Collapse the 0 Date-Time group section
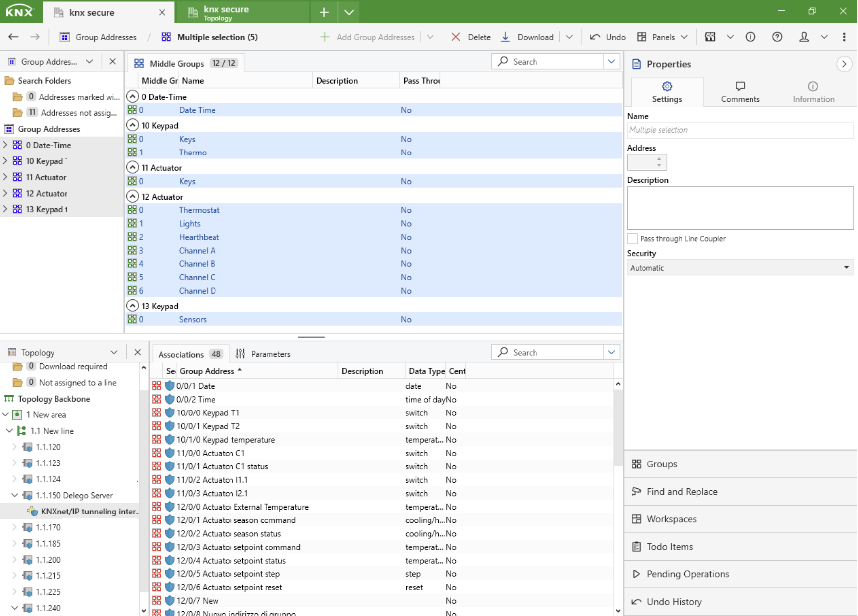This screenshot has width=858, height=616. point(132,96)
